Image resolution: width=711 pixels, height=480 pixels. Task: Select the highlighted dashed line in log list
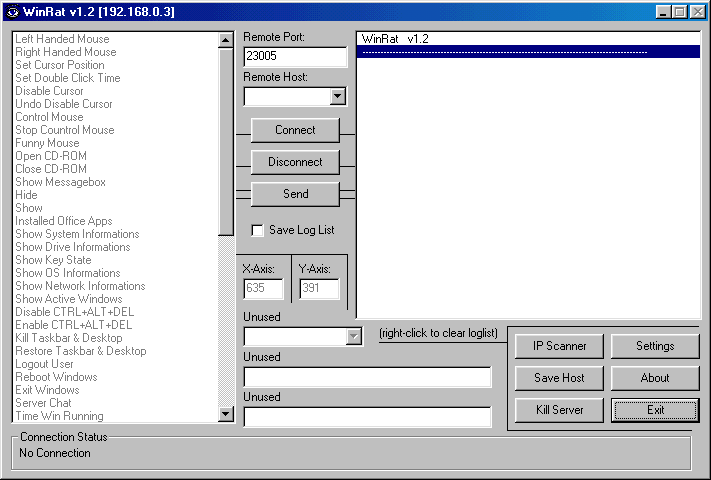(x=528, y=52)
